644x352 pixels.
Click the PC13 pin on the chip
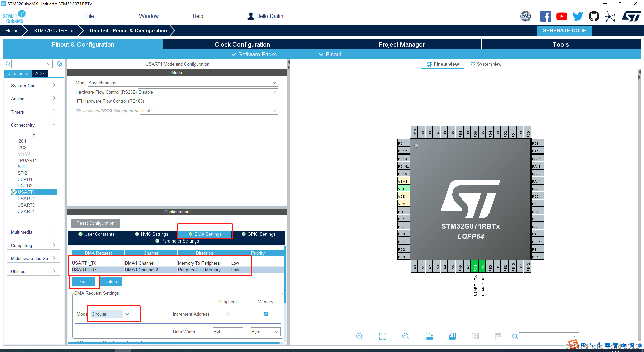click(x=404, y=159)
